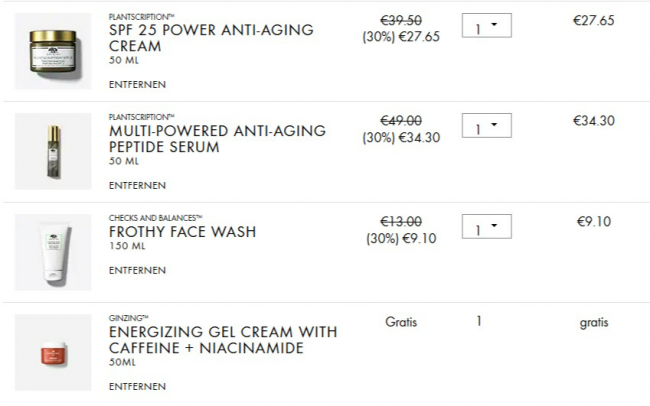The width and height of the screenshot is (650, 406).
Task: Expand quantity dropdown for Peptide Serum
Action: click(x=487, y=127)
